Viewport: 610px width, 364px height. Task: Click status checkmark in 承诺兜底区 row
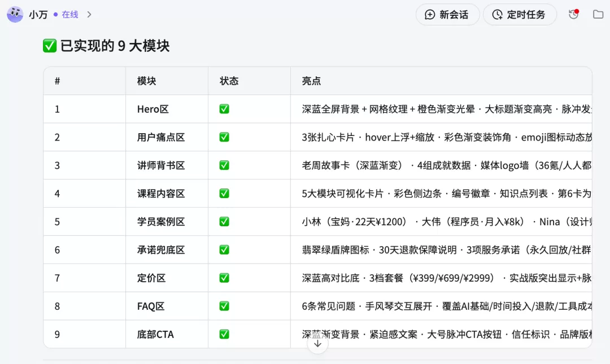pos(224,249)
